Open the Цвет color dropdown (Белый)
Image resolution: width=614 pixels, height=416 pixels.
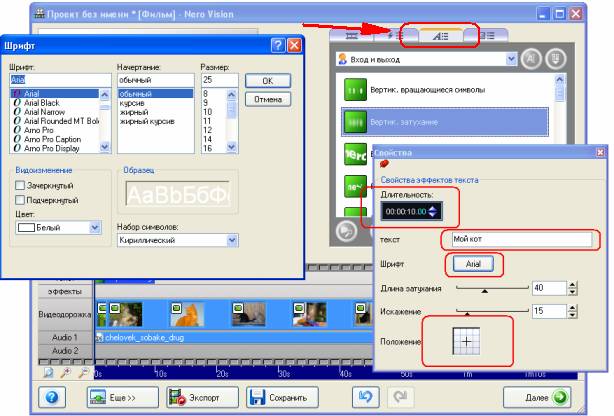coord(58,228)
